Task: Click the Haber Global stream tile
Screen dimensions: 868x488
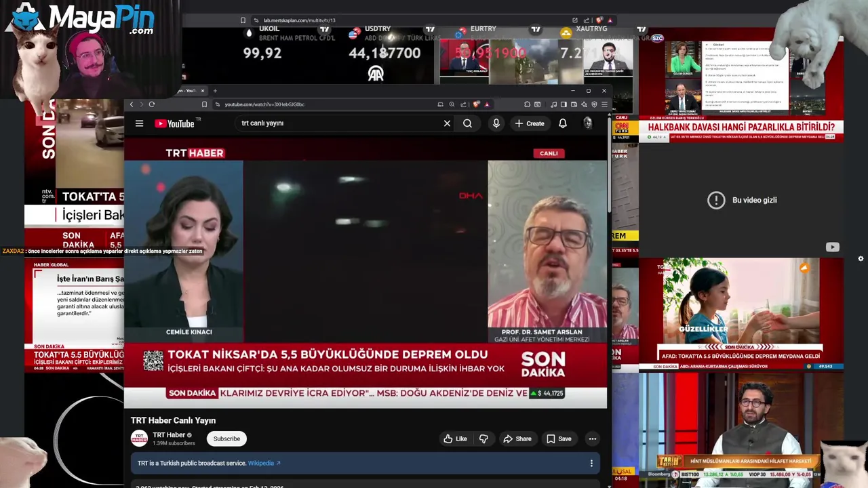Action: (x=75, y=315)
